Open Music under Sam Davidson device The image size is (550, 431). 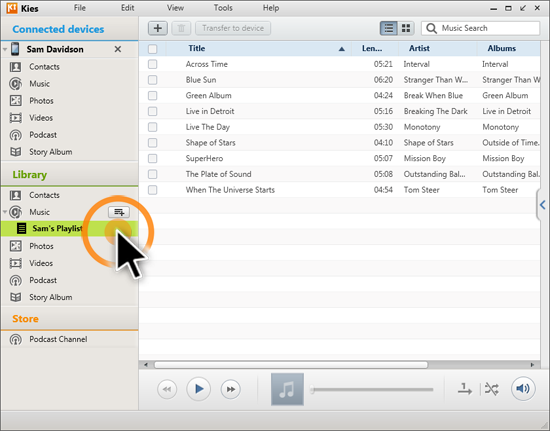39,84
